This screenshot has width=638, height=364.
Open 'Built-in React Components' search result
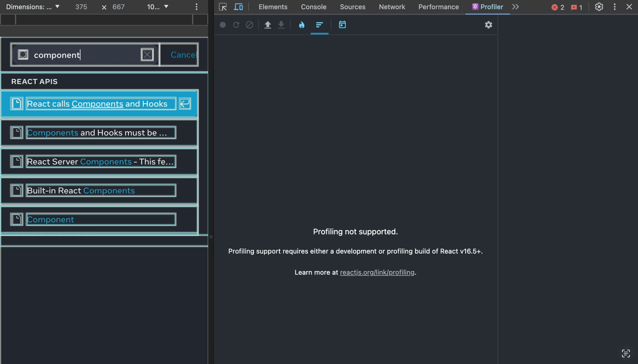100,190
